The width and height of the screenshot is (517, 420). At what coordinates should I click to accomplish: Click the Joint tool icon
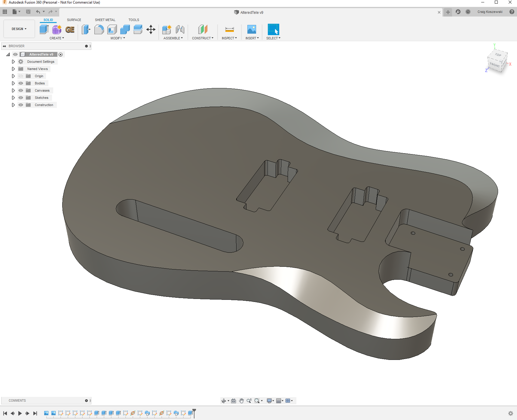[x=180, y=29]
